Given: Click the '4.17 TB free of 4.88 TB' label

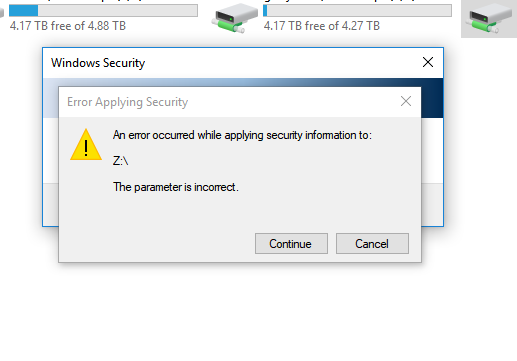Looking at the screenshot, I should pyautogui.click(x=68, y=26).
